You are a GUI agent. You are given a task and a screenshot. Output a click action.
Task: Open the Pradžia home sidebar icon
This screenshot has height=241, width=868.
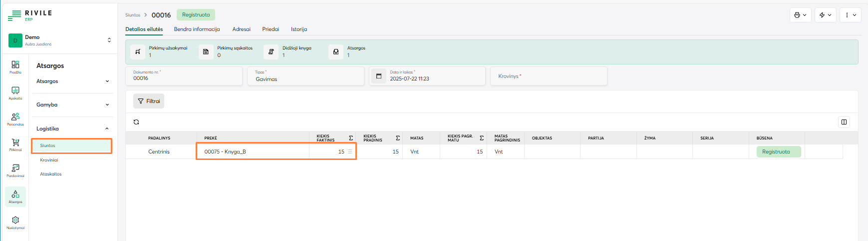[x=15, y=66]
